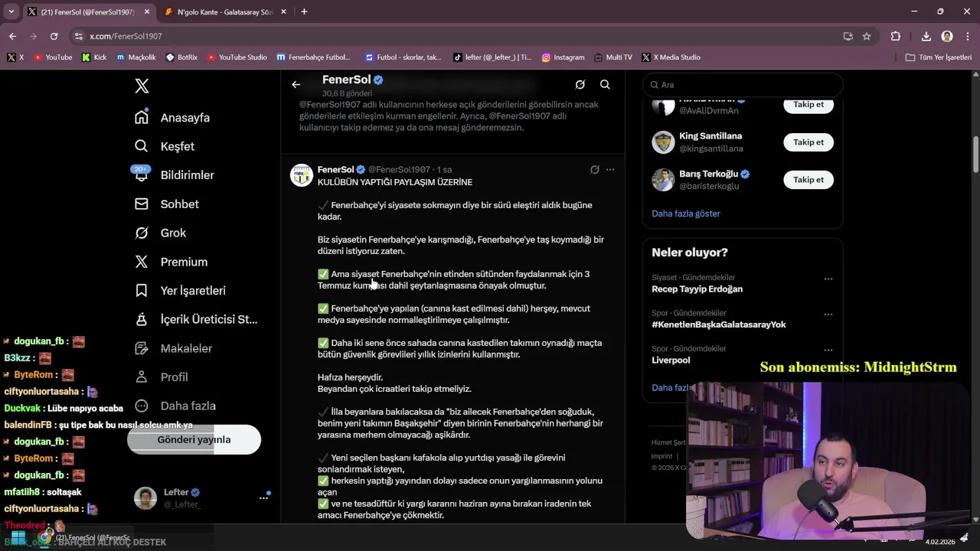This screenshot has height=551, width=980.
Task: Click the back arrow next to FenerSol header
Action: (296, 85)
